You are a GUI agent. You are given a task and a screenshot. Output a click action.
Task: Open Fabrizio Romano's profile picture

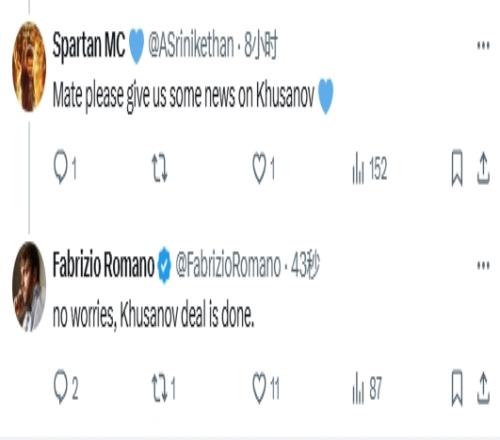(29, 287)
